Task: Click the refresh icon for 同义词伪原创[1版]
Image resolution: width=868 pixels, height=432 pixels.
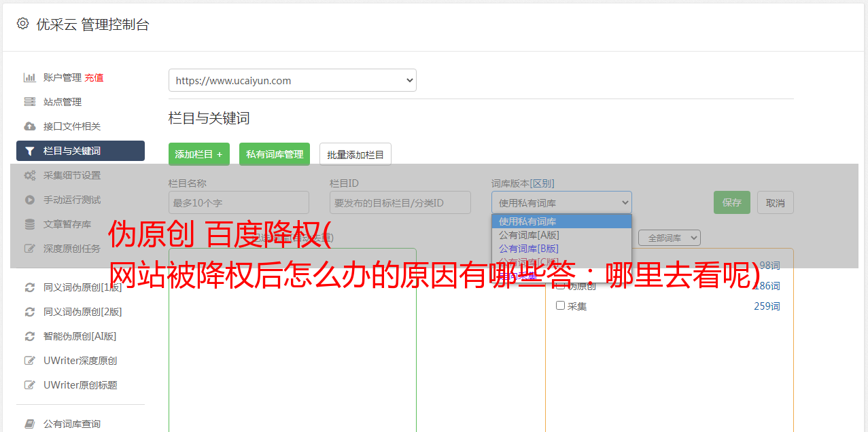Action: pyautogui.click(x=30, y=287)
